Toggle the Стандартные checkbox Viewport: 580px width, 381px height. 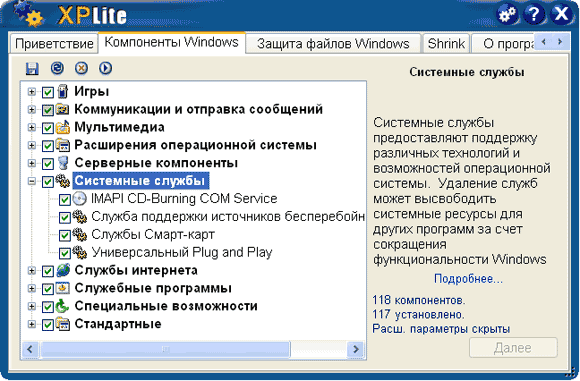click(x=48, y=325)
